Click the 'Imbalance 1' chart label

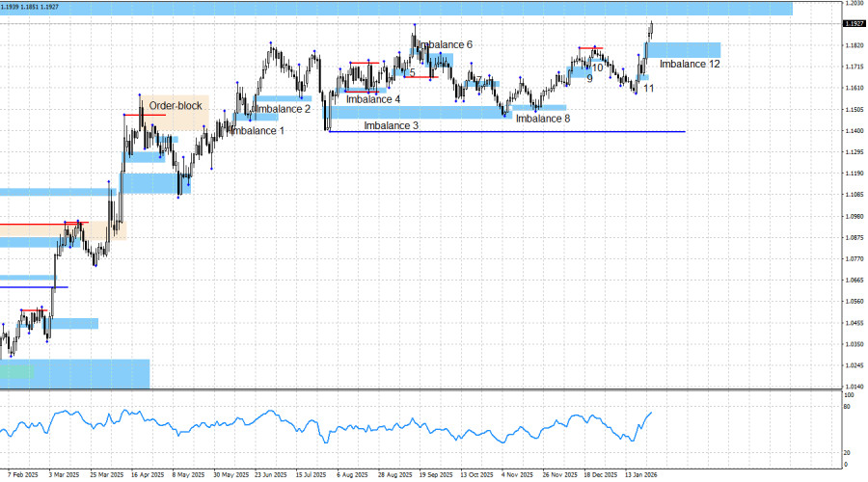[257, 130]
